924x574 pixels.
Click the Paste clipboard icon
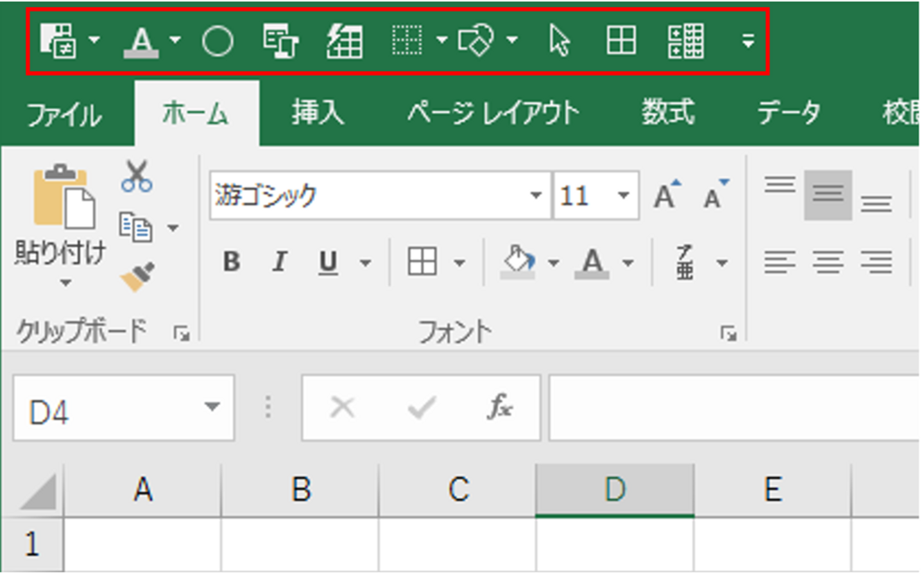[x=62, y=198]
